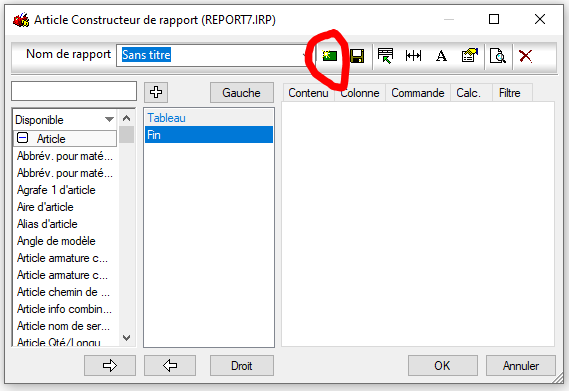
Task: Click the OK button
Action: tap(442, 365)
